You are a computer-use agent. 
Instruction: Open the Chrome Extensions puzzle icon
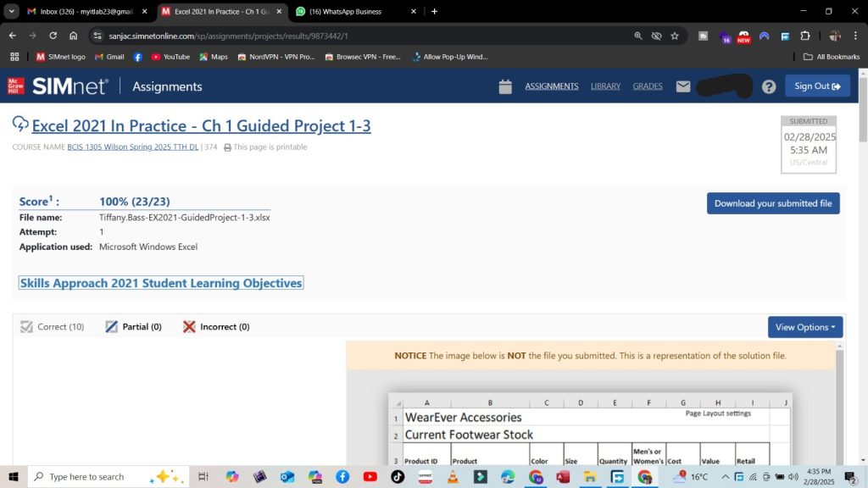pos(805,36)
